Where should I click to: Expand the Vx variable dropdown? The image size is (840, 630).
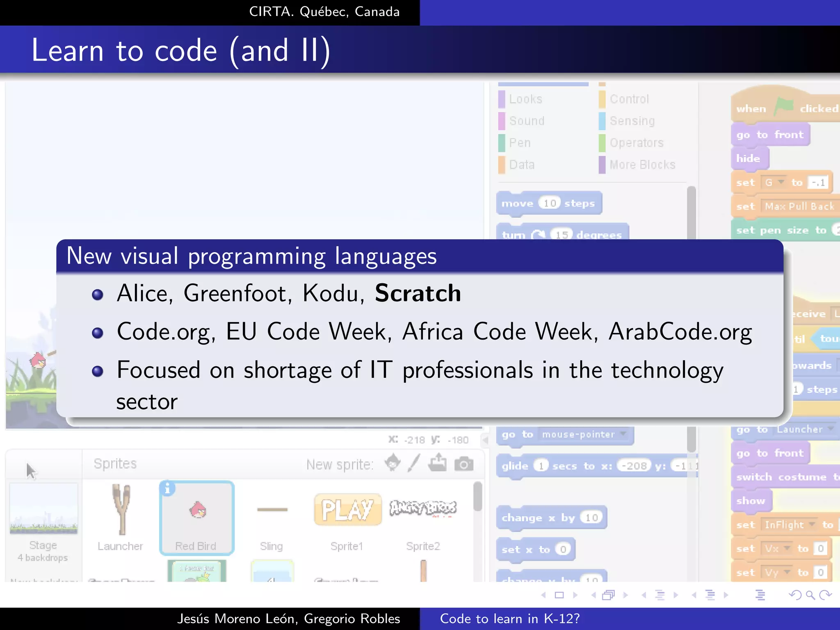(787, 548)
